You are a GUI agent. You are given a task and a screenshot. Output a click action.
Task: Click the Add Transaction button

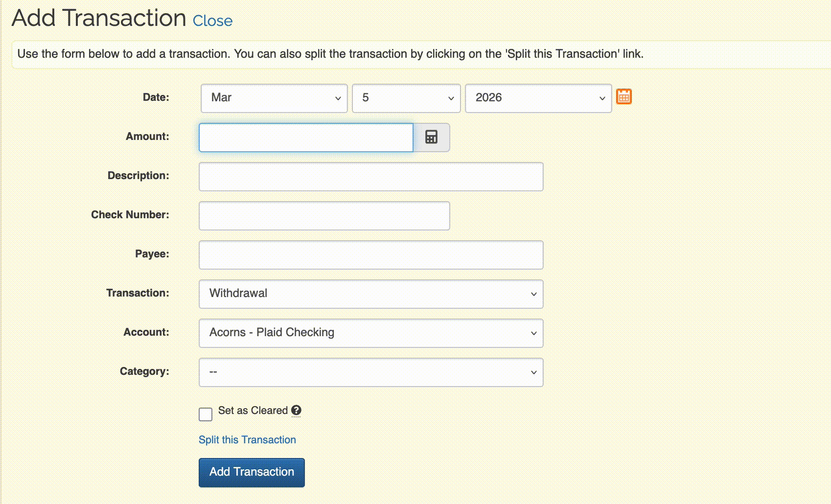pos(252,472)
